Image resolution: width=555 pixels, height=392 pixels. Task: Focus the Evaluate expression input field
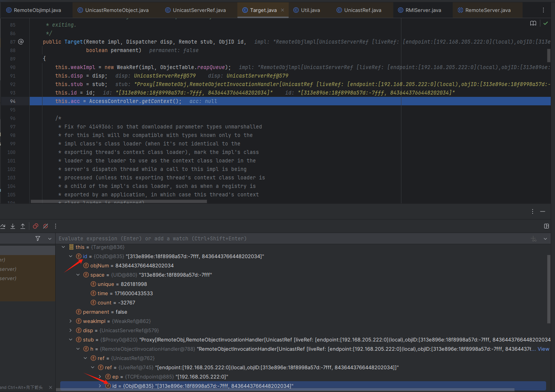click(291, 238)
